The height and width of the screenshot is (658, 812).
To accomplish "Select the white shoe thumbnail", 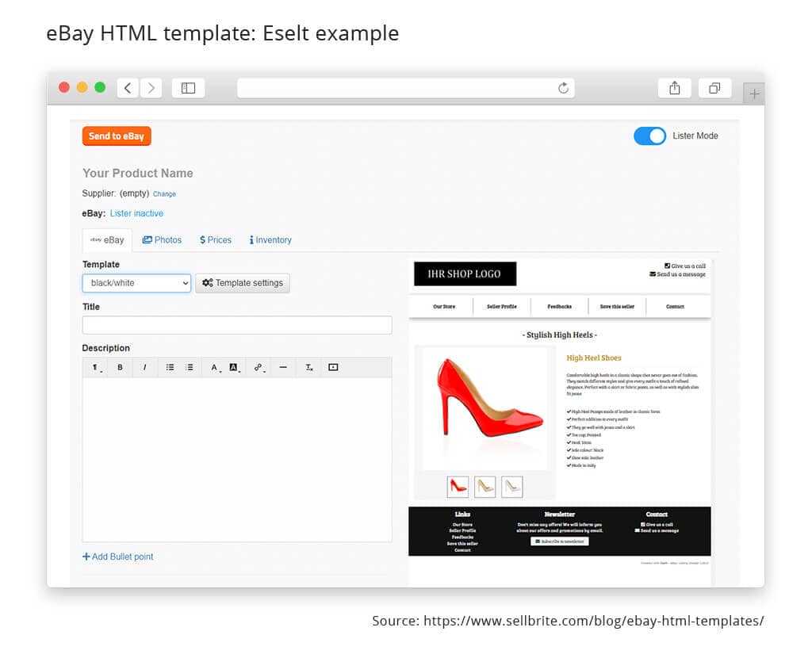I will [x=511, y=488].
